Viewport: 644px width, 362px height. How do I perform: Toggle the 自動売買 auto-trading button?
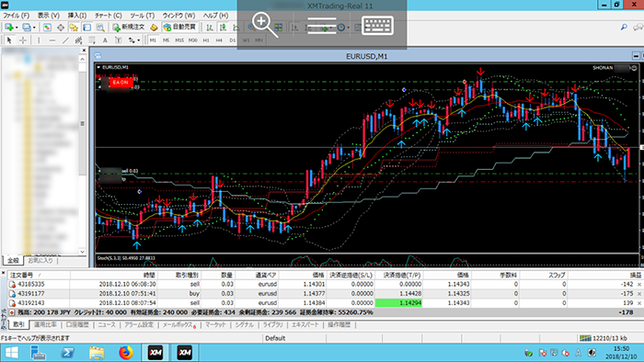click(180, 28)
